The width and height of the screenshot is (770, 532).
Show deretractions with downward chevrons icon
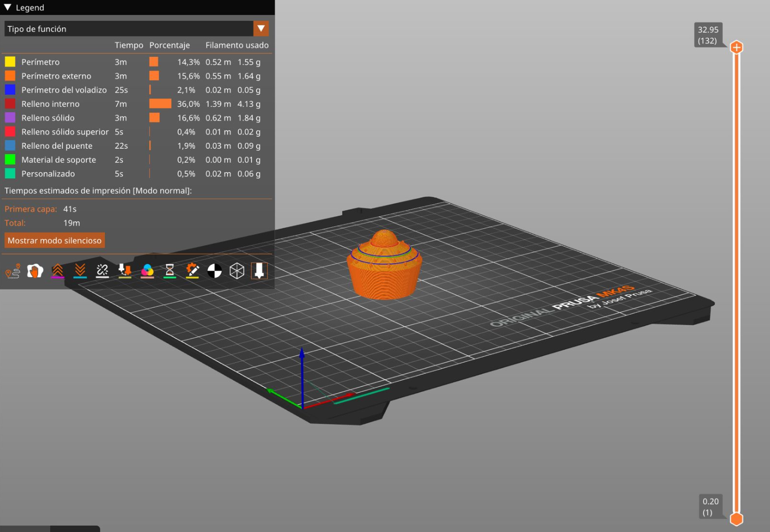[80, 271]
